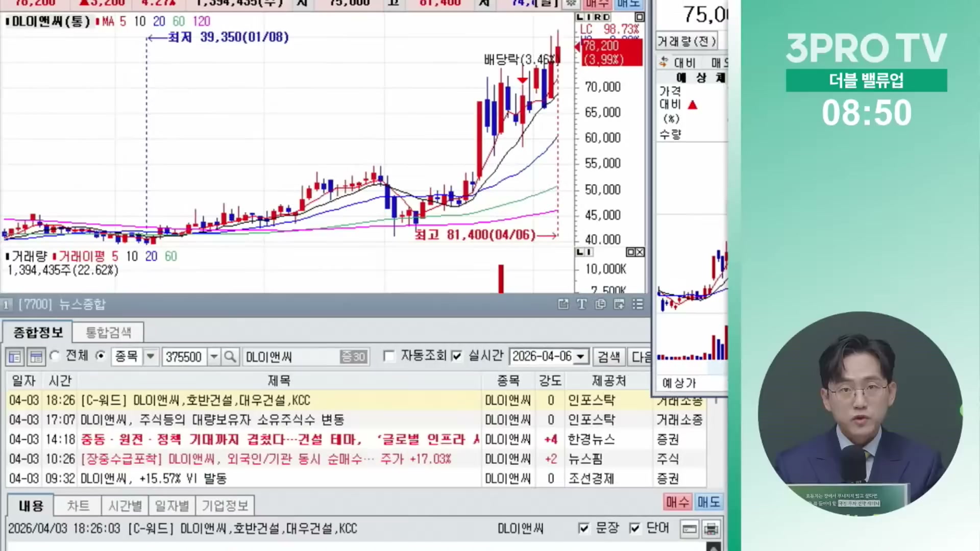The image size is (980, 551).
Task: Click the red 매수 buy button
Action: click(677, 502)
